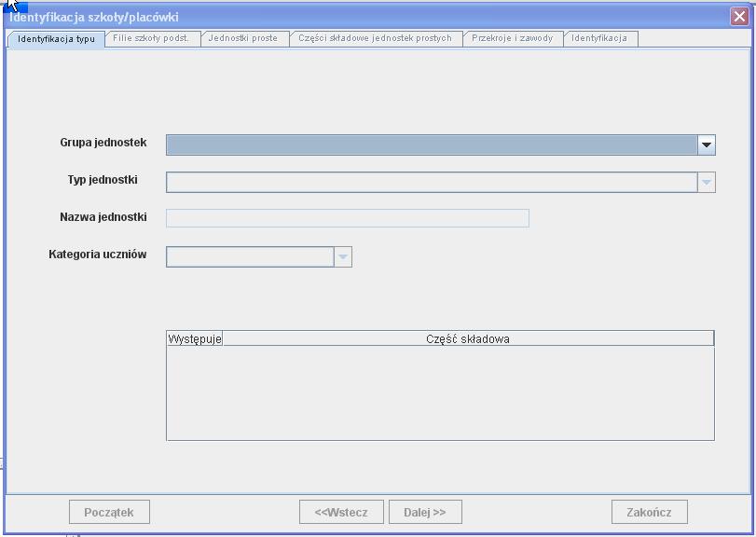This screenshot has height=537, width=756.
Task: Click the Część składowa column header
Action: click(468, 338)
